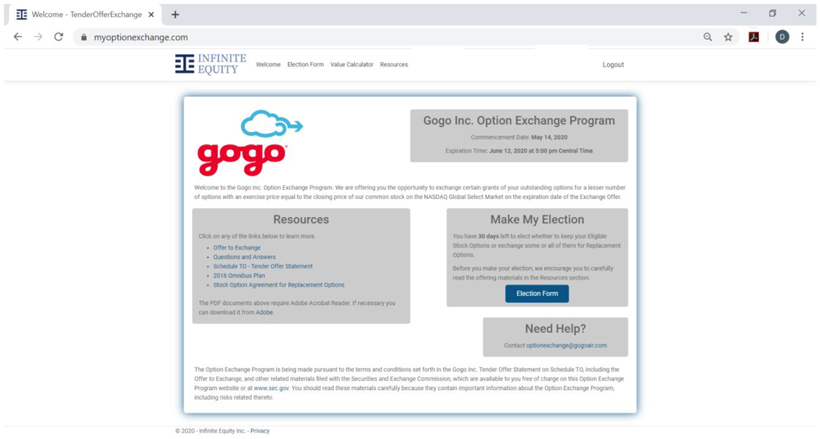Viewport: 820px width, 439px height.
Task: Open the zoom magnifier in the address bar
Action: coord(708,37)
